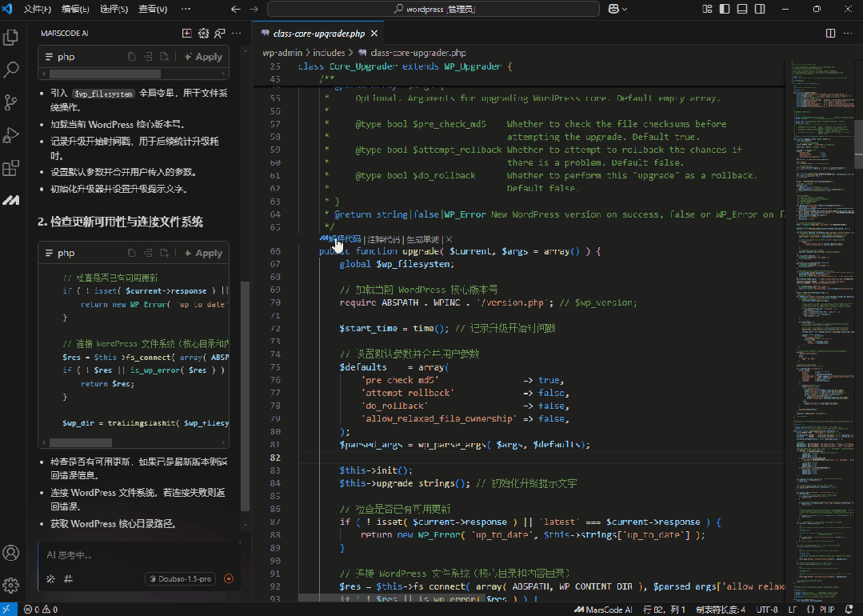
Task: Open notifications bell in status bar
Action: point(849,610)
